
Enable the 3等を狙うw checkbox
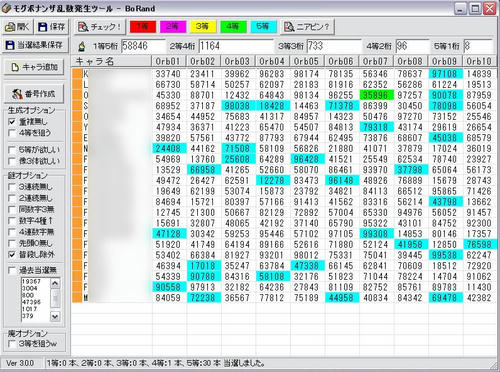12,343
